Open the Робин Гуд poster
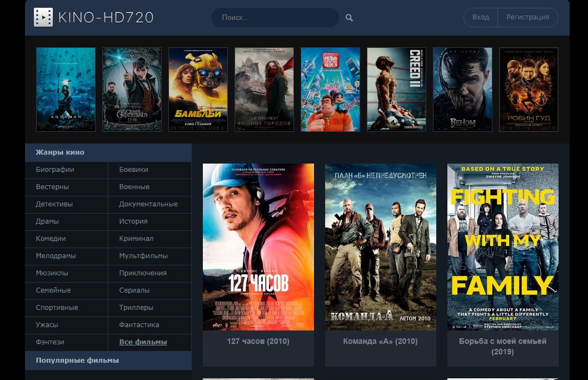The image size is (588, 380). 529,90
